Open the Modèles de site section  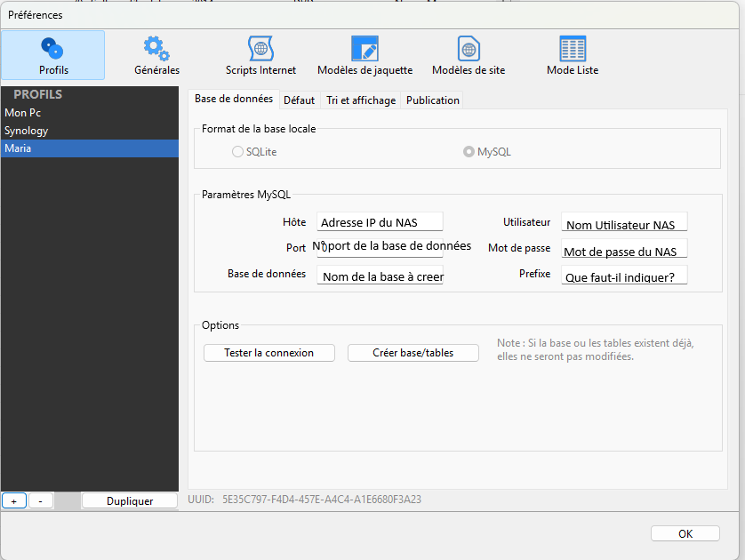pyautogui.click(x=469, y=55)
